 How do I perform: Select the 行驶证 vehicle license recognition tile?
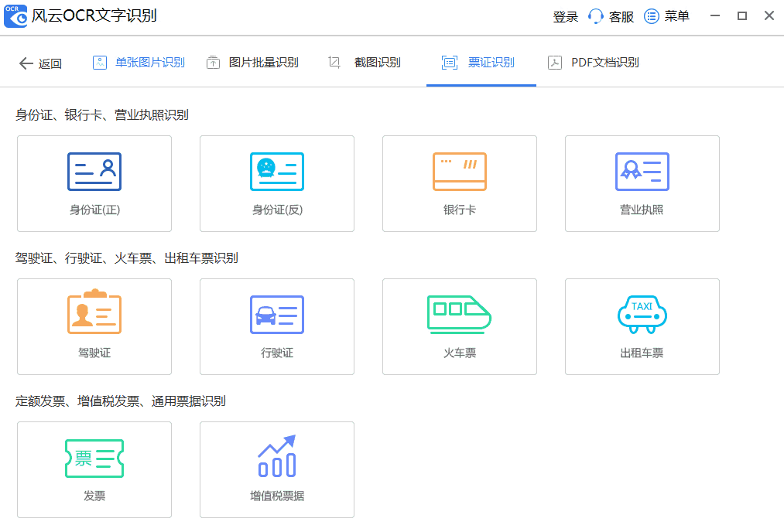[276, 326]
